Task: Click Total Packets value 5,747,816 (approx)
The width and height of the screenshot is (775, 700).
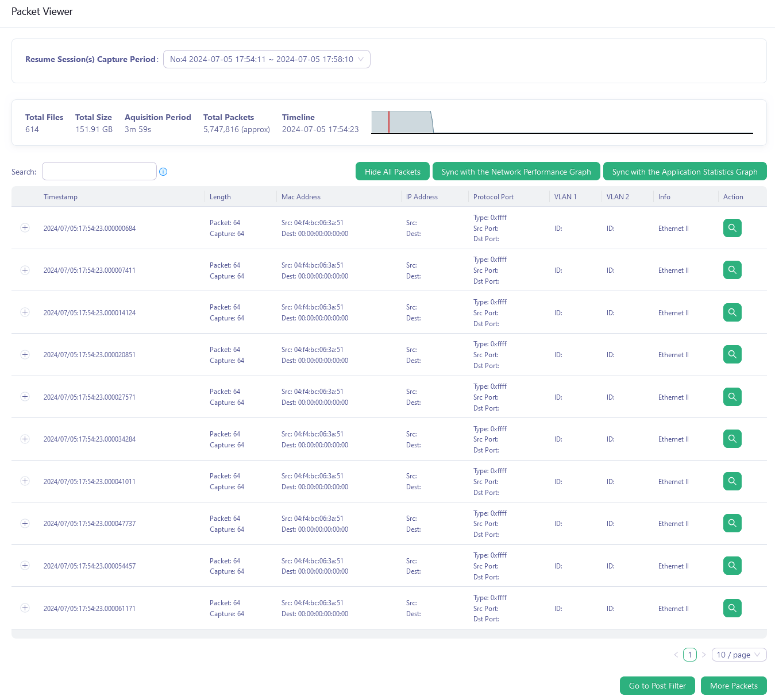Action: 237,129
